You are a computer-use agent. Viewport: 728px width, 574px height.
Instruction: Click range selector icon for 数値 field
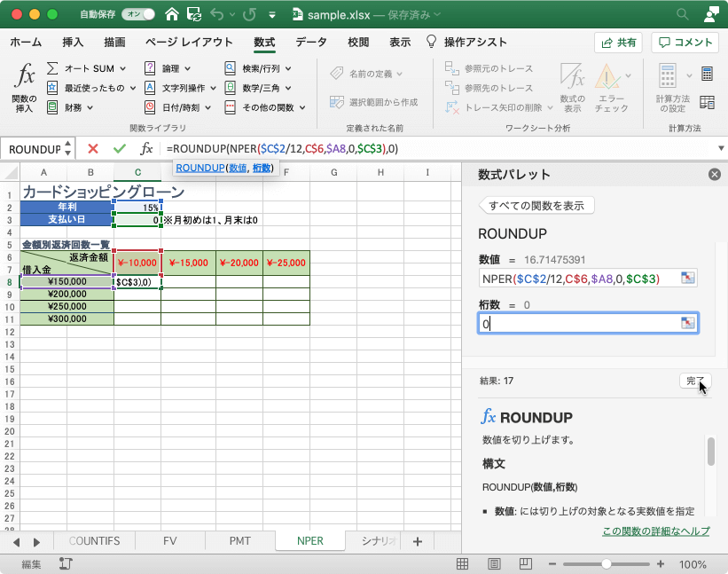[687, 278]
